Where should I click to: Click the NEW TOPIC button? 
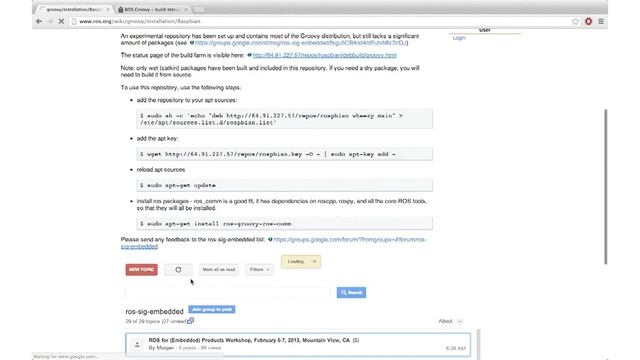[142, 269]
